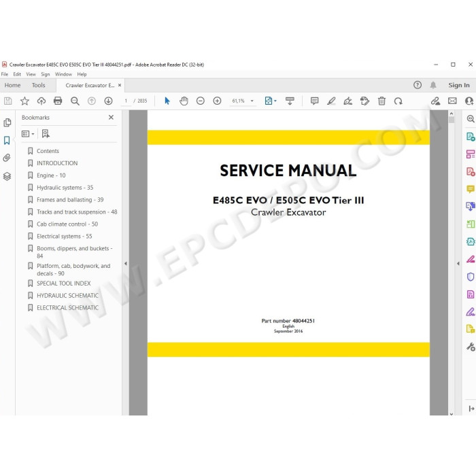This screenshot has width=476, height=476.
Task: Click the cloud upload icon
Action: [41, 101]
